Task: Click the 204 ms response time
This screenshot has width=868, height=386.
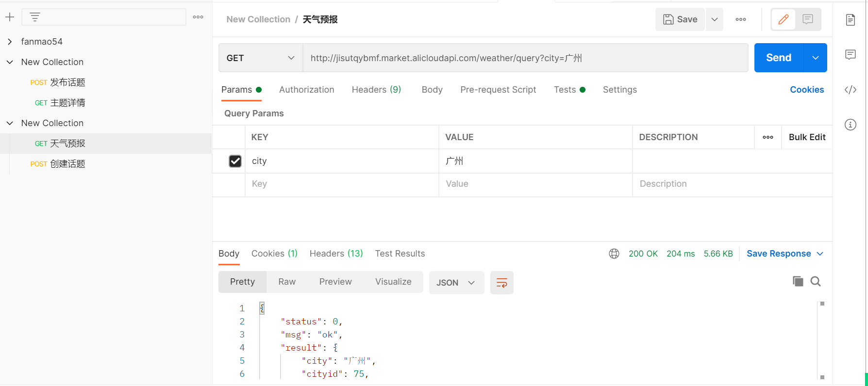Action: (x=681, y=254)
